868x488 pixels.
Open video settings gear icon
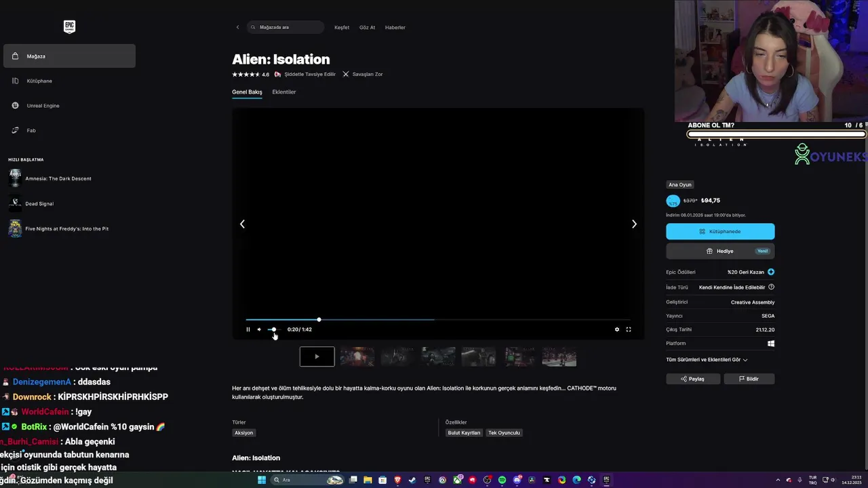coord(617,329)
